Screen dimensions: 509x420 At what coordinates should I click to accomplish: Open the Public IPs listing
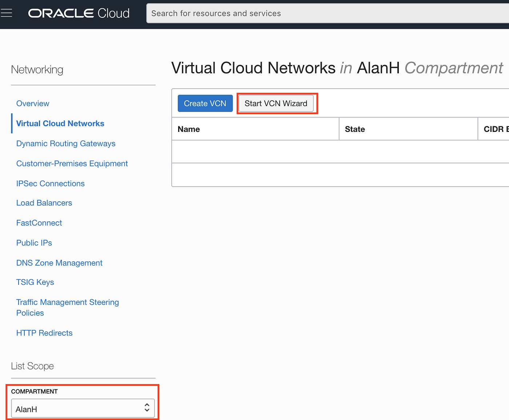[x=34, y=243]
